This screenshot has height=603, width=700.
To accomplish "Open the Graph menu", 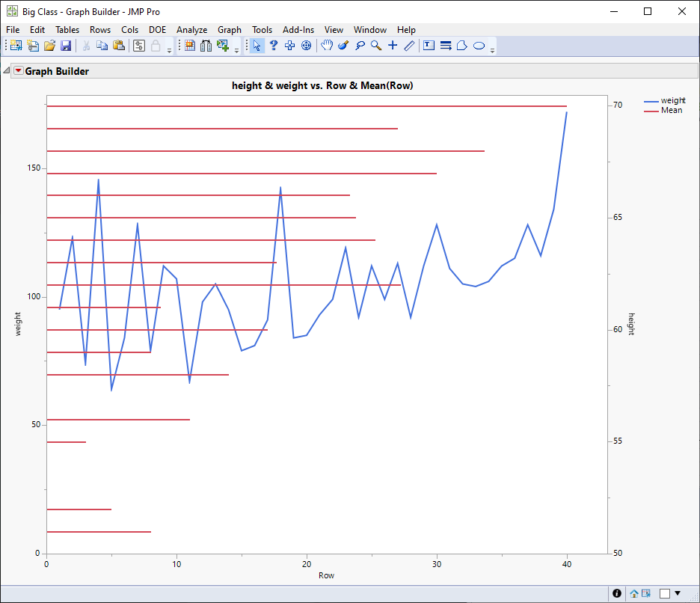I will [x=230, y=30].
